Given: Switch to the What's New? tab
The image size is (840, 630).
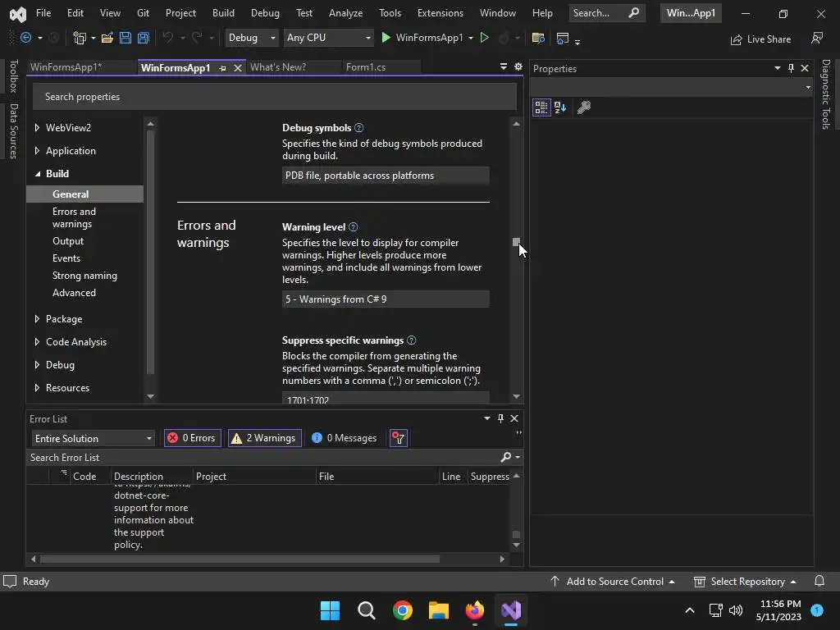Looking at the screenshot, I should 278,67.
